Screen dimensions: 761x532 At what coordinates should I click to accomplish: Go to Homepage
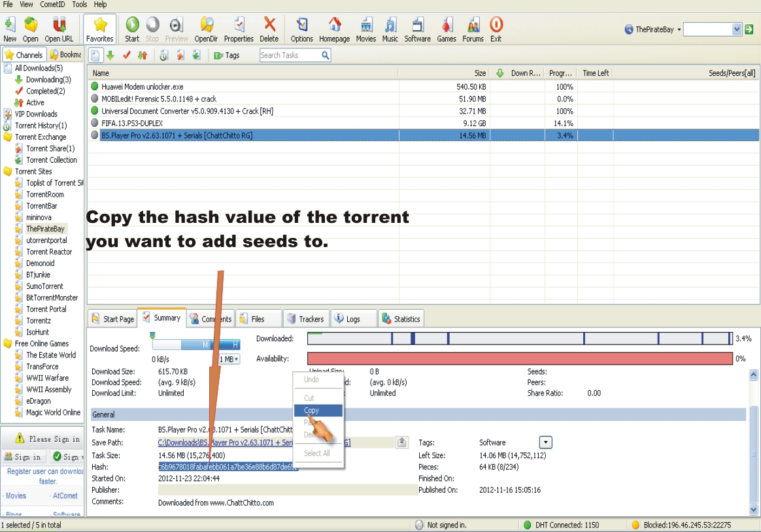pyautogui.click(x=334, y=29)
